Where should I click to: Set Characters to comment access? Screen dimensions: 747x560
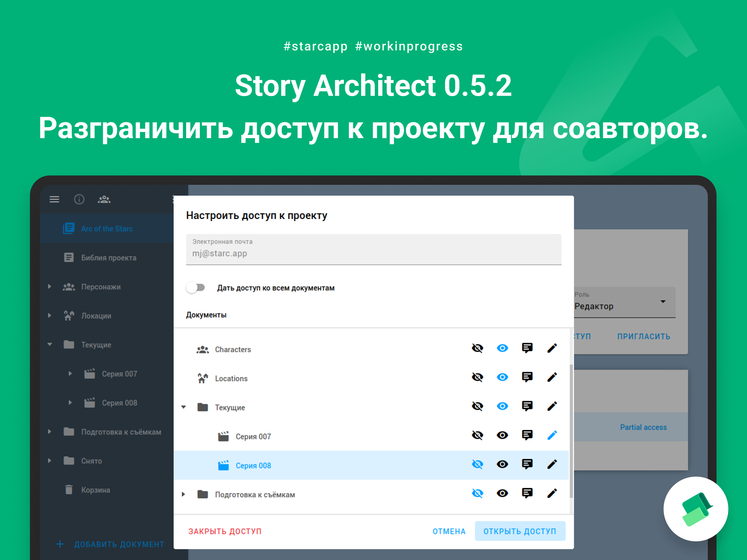527,348
